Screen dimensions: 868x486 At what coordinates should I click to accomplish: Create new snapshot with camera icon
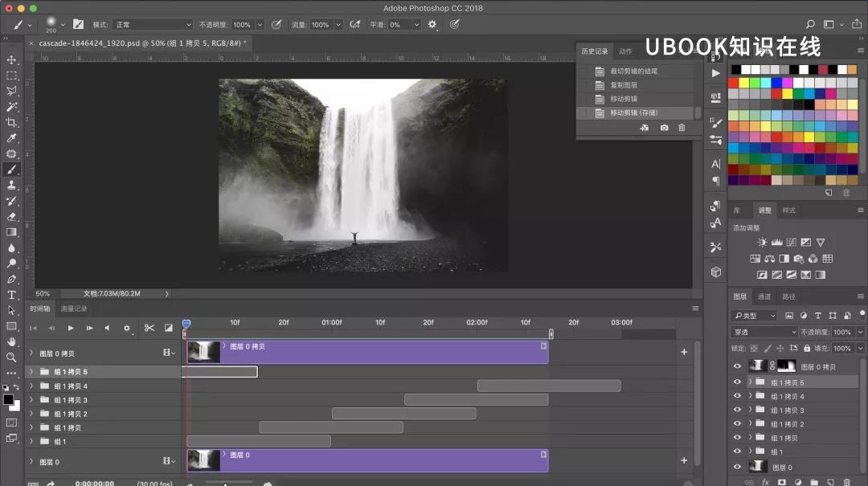pyautogui.click(x=665, y=127)
